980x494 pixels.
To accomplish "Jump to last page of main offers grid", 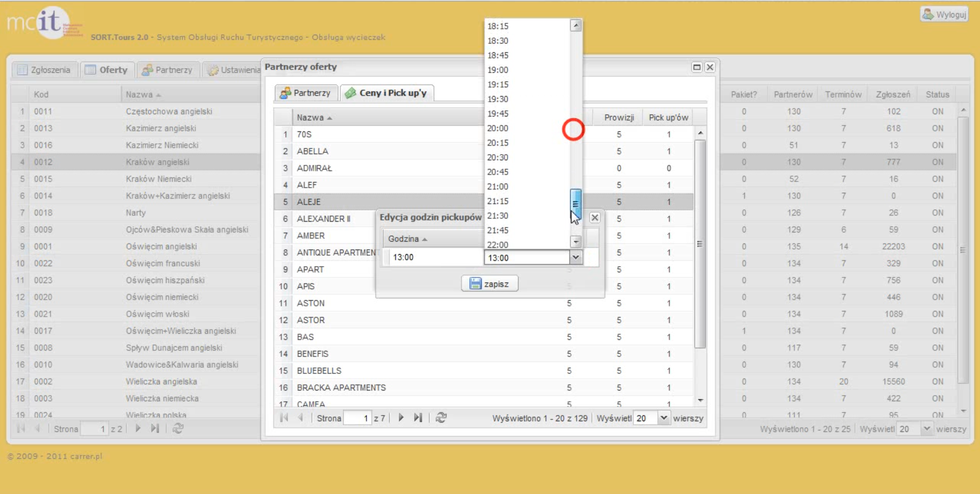I will [155, 429].
